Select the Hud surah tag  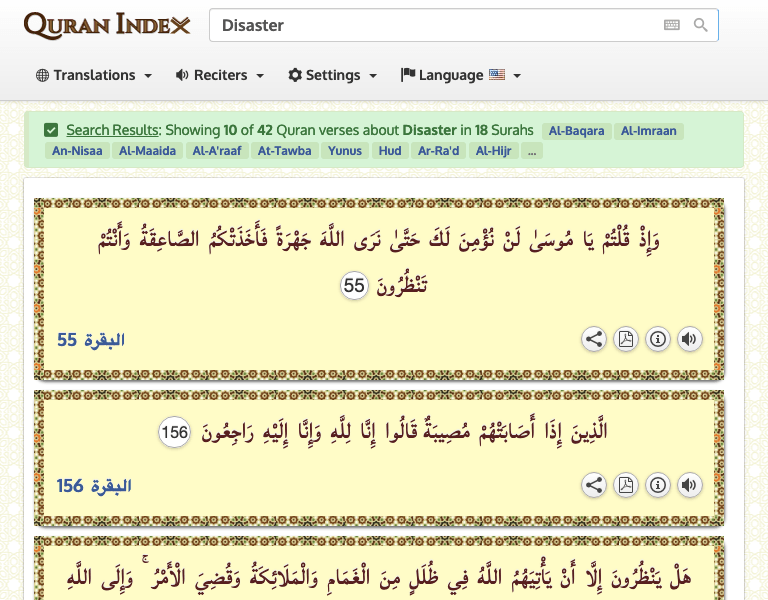(x=390, y=150)
